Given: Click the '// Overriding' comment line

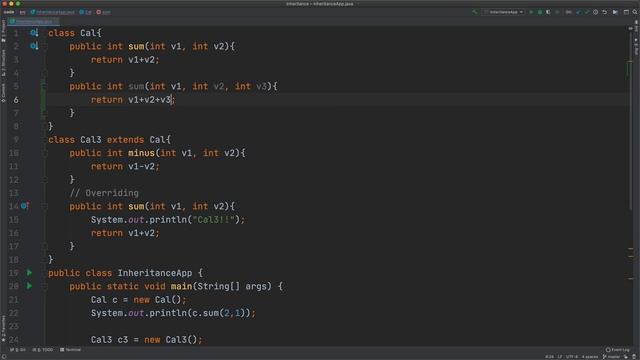Looking at the screenshot, I should tap(104, 193).
